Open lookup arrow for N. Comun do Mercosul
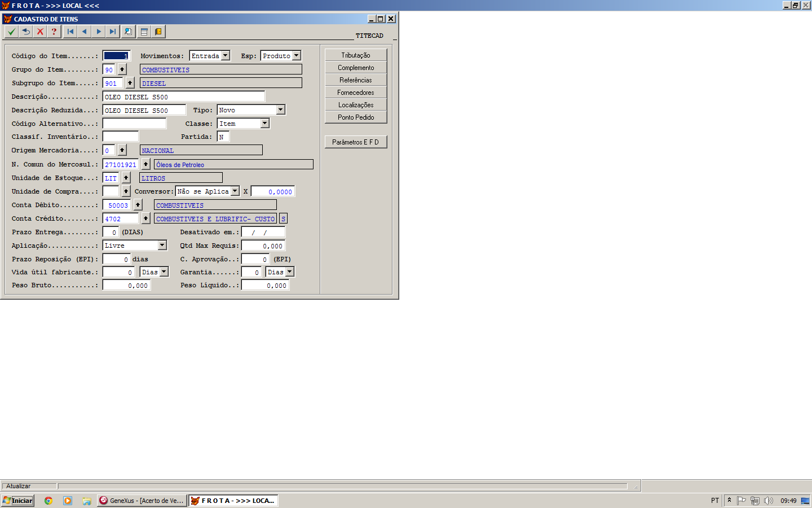 (145, 164)
